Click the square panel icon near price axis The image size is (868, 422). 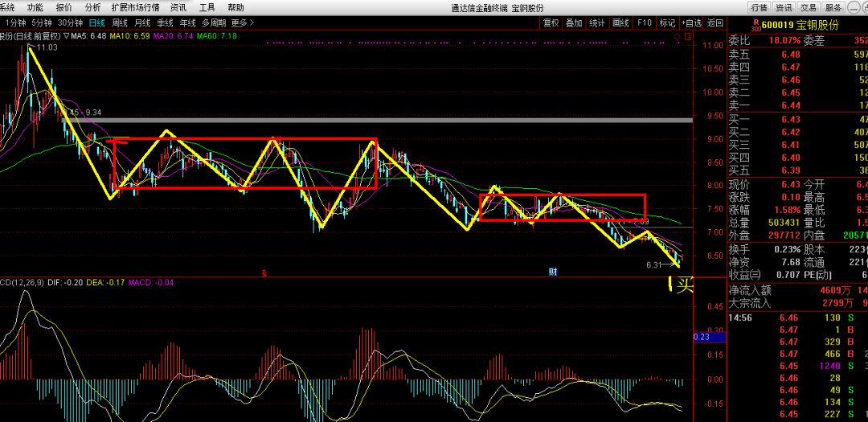[688, 37]
